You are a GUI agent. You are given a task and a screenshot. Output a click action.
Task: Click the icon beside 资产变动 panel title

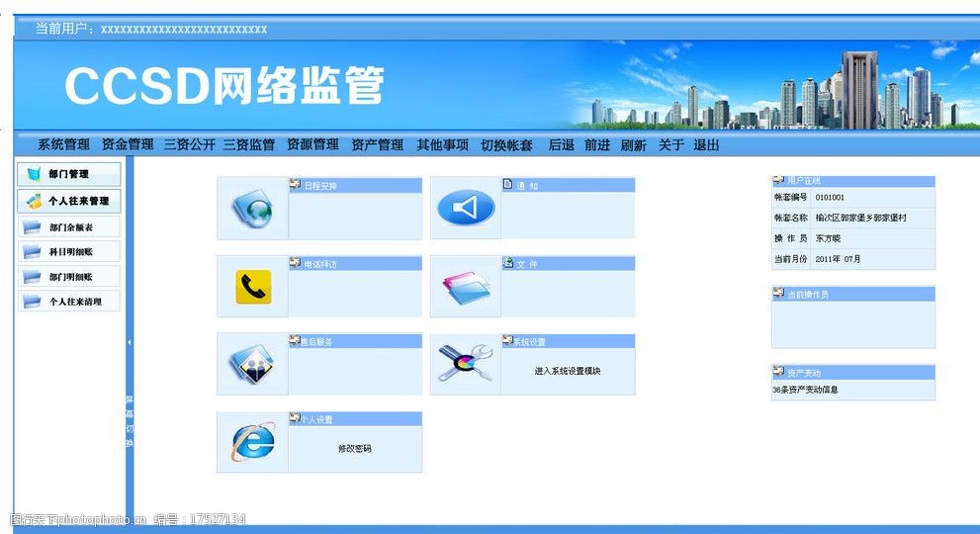pyautogui.click(x=778, y=372)
